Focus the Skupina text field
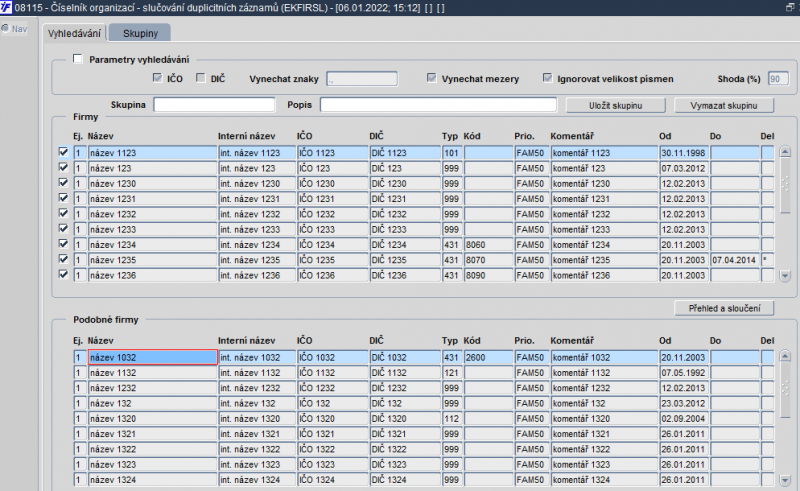Image resolution: width=800 pixels, height=491 pixels. click(214, 105)
